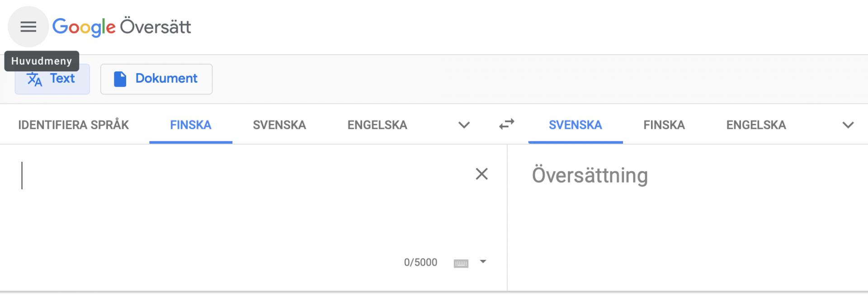Click the 0/5000 character counter
The height and width of the screenshot is (296, 868).
click(420, 262)
